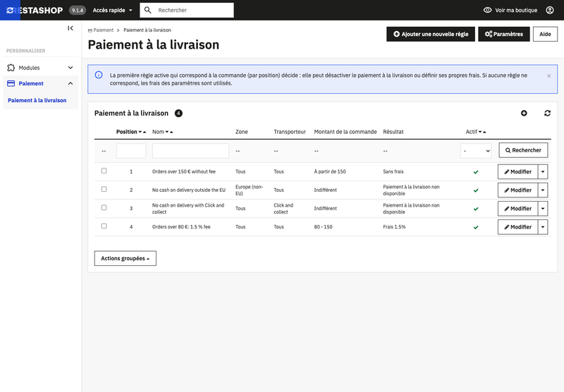Viewport: 564px width, 392px height.
Task: Click the PrestaShop logo
Action: click(35, 10)
